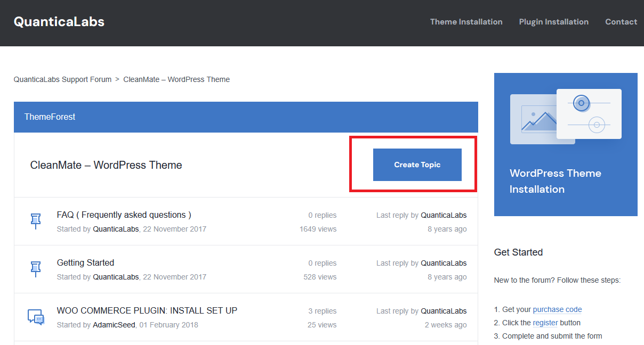Click the pin icon beside FAQ topic
The image size is (644, 345).
pyautogui.click(x=36, y=221)
